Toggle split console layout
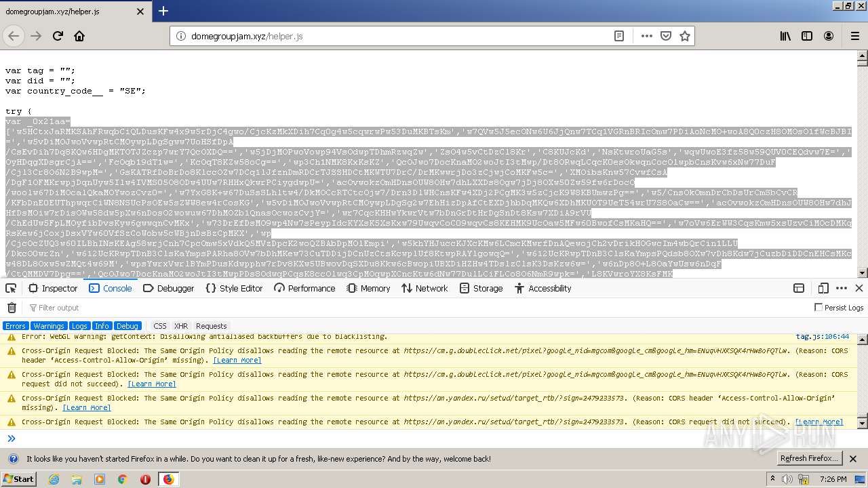 799,288
